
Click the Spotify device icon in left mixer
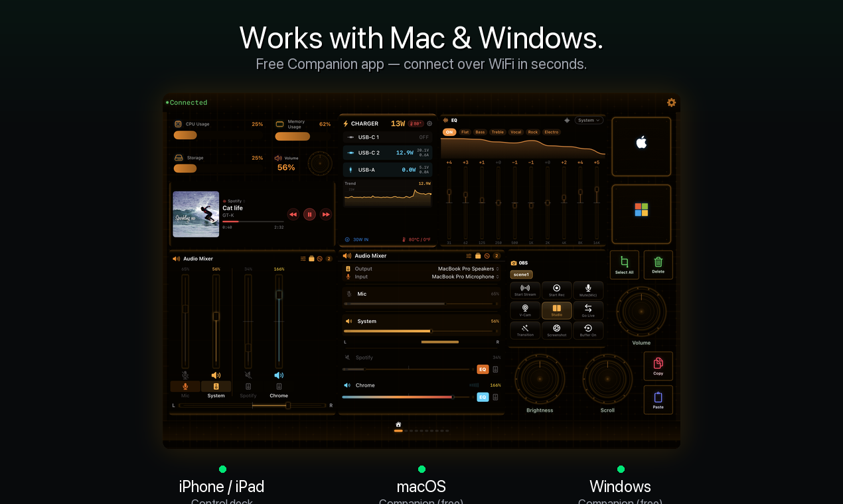[x=248, y=386]
